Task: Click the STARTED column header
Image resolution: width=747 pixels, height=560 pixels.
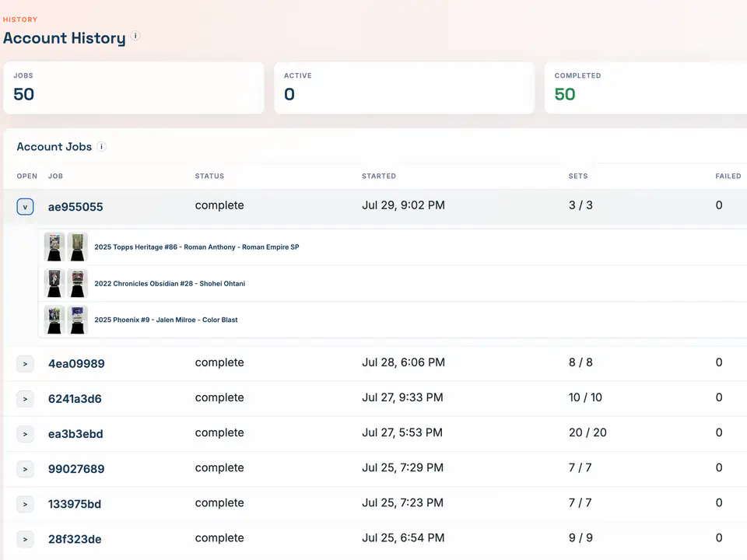Action: point(379,177)
